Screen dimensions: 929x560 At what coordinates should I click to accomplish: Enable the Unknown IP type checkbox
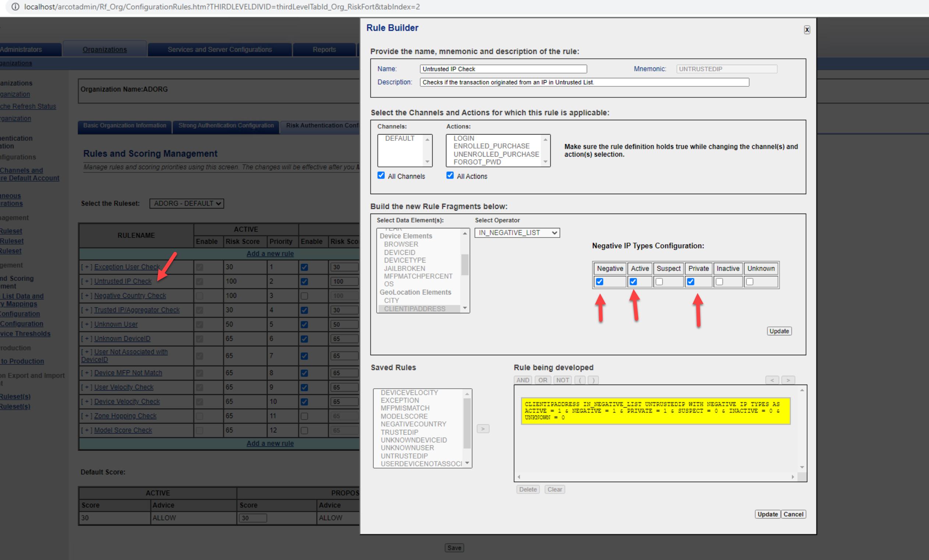click(749, 282)
